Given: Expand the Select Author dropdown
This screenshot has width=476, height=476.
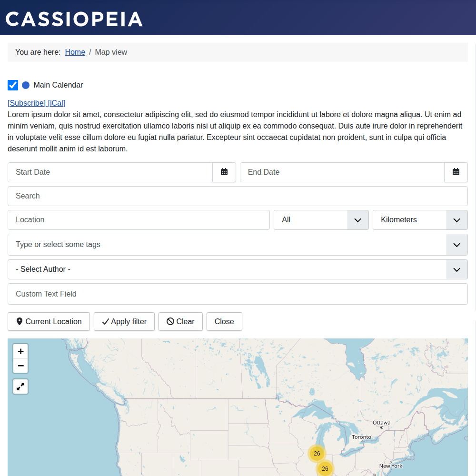Looking at the screenshot, I should (238, 269).
